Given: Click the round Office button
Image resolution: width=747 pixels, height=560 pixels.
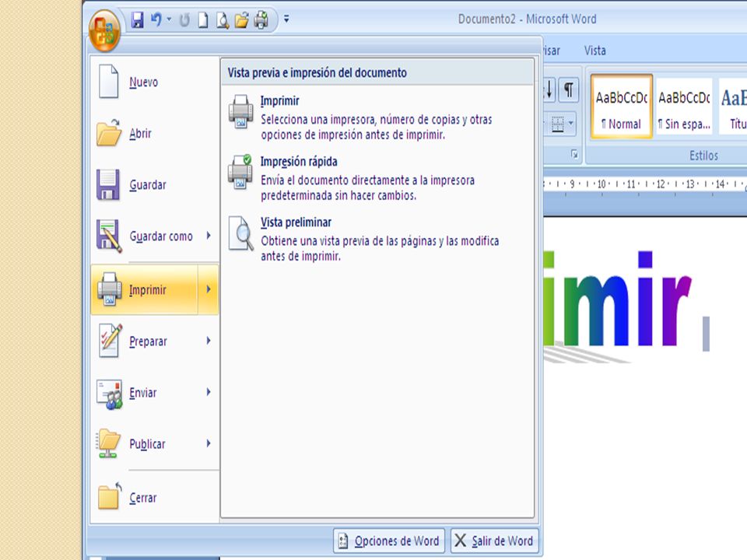Looking at the screenshot, I should 104,30.
